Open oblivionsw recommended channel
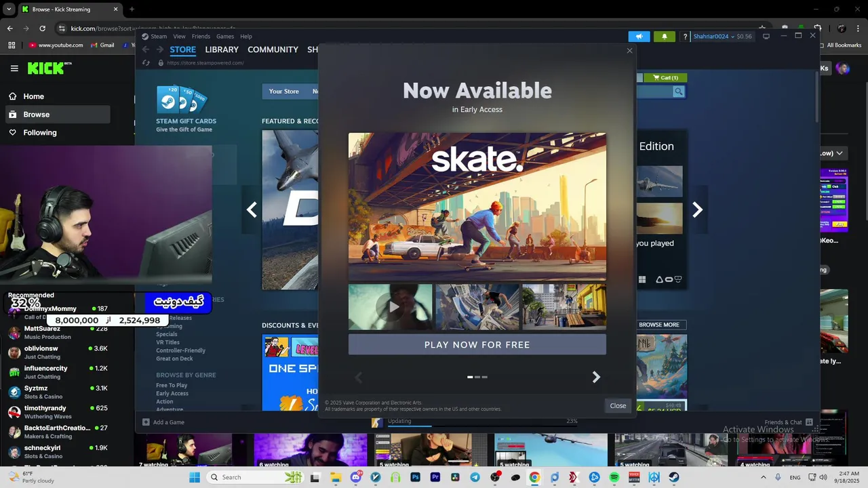 [x=58, y=352]
